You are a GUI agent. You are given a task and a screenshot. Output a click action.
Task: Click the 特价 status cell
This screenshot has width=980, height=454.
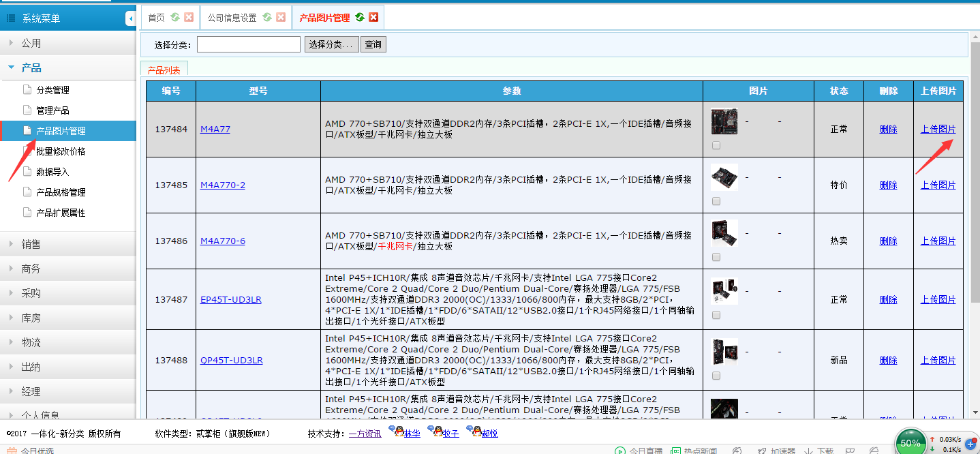point(839,185)
